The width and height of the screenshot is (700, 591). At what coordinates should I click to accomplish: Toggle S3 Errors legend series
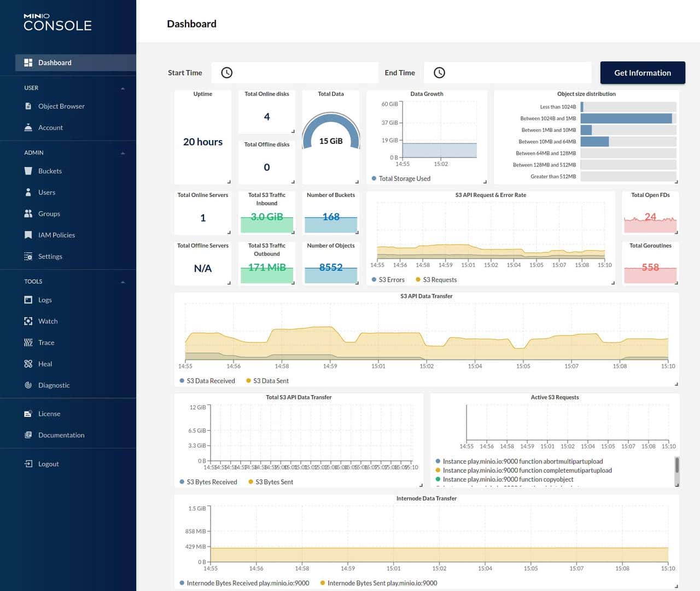tap(388, 280)
